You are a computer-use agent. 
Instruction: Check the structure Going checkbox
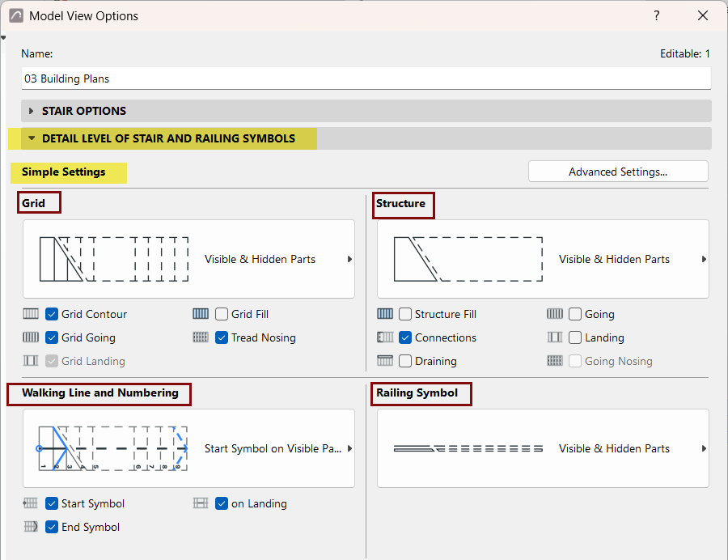pos(575,314)
